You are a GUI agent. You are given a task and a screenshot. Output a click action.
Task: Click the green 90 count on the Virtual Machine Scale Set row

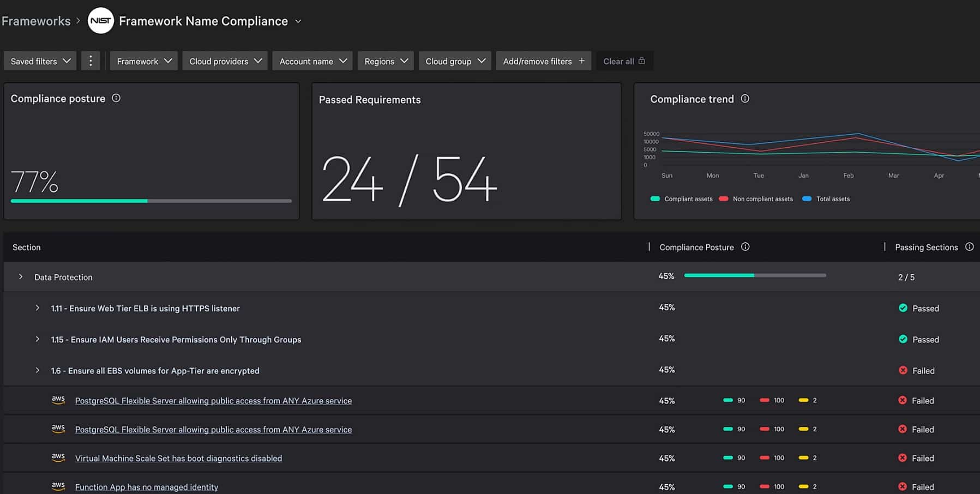tap(741, 458)
